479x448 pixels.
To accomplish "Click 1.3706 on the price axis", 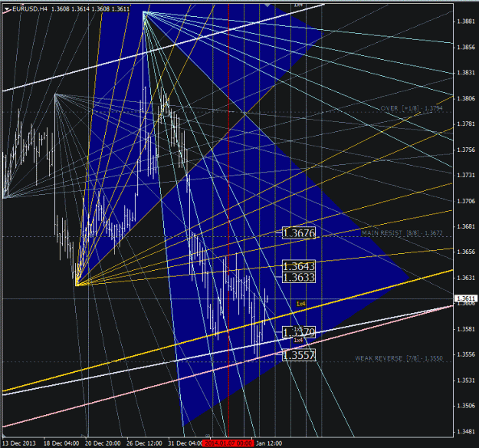I will click(x=466, y=201).
